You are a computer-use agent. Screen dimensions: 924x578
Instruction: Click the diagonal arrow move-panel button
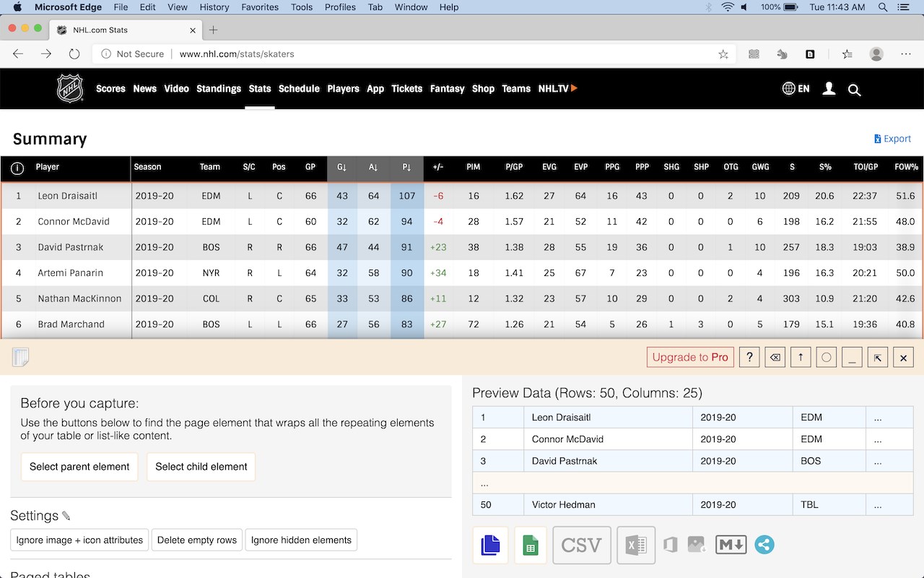[x=878, y=357]
